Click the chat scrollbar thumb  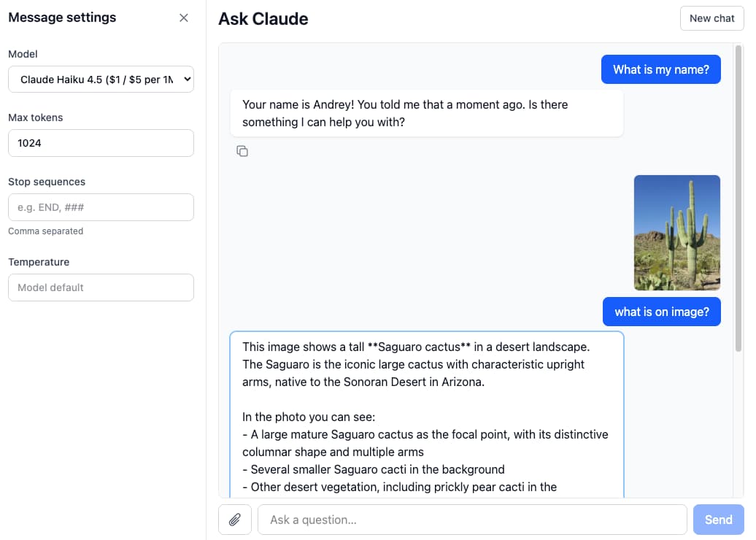(738, 198)
